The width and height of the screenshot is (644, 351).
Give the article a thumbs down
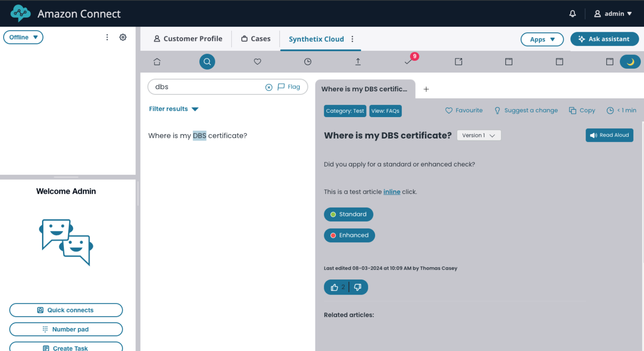(x=358, y=287)
